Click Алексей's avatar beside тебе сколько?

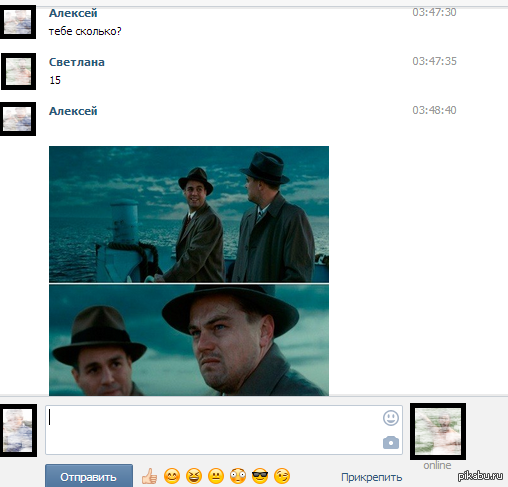[x=18, y=22]
